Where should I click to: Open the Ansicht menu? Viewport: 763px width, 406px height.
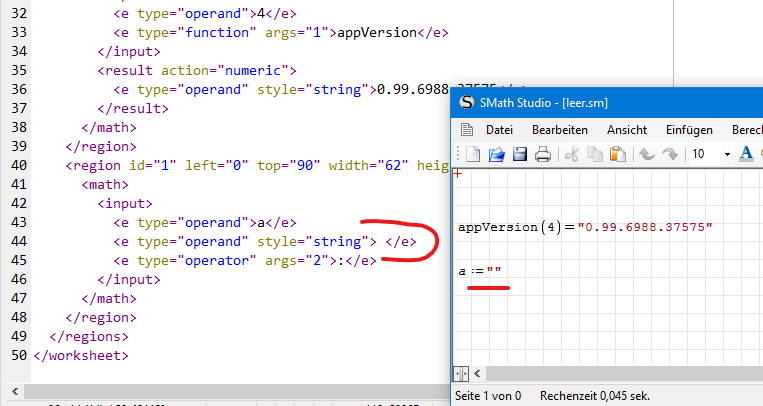pos(627,130)
